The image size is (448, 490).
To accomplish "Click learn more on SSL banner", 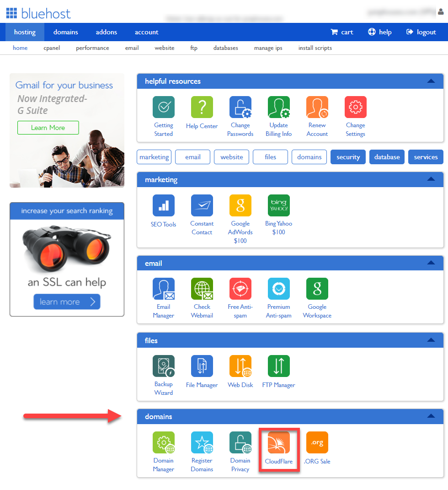I will pyautogui.click(x=67, y=302).
